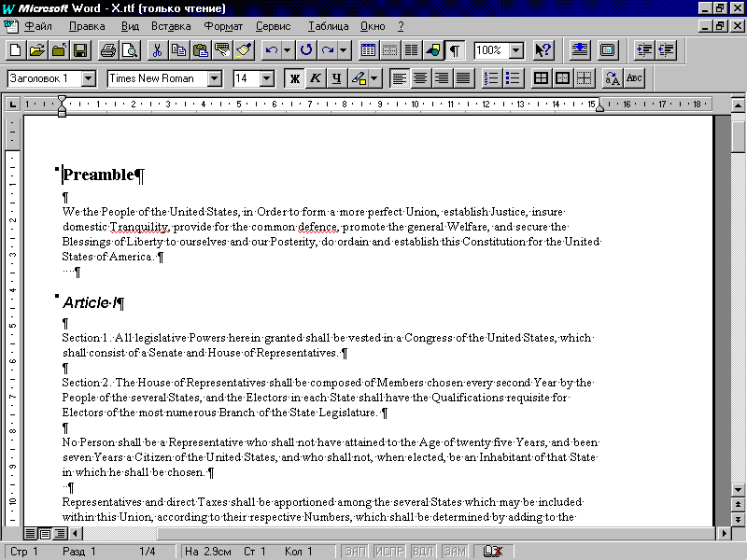Click the ВДЛ extend selection indicator
This screenshot has width=747, height=560.
coord(423,552)
